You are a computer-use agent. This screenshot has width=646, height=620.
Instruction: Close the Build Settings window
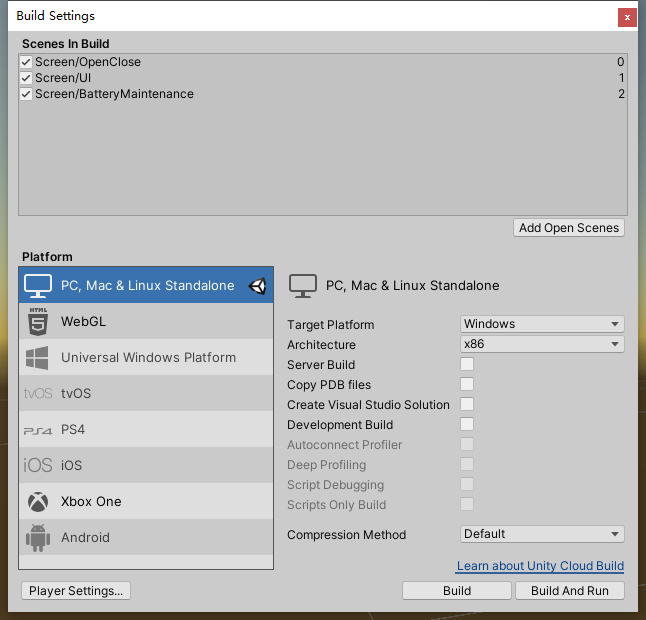tap(627, 17)
